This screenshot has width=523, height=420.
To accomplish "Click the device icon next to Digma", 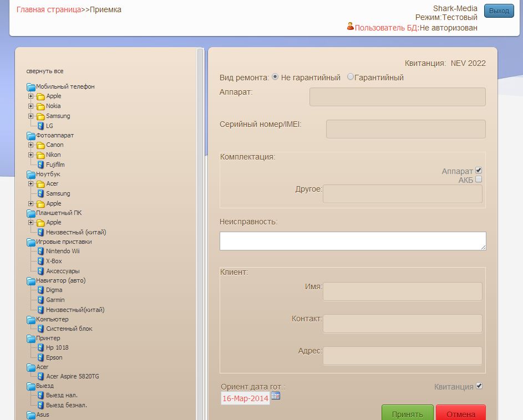I will click(x=40, y=290).
